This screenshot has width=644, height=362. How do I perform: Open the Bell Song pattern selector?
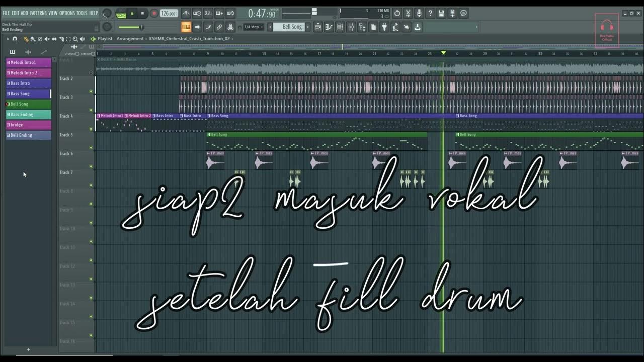(x=292, y=27)
